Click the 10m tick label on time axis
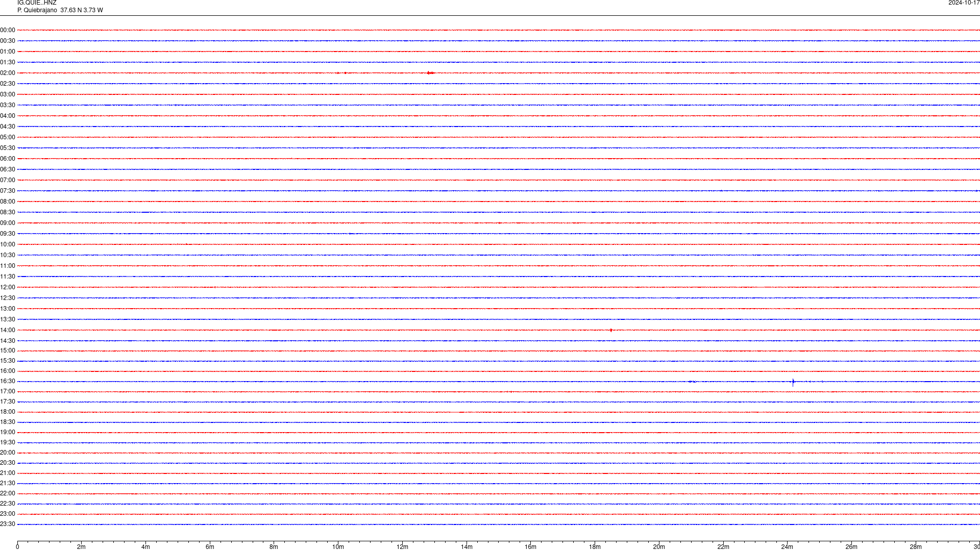The height and width of the screenshot is (551, 980). [x=338, y=547]
